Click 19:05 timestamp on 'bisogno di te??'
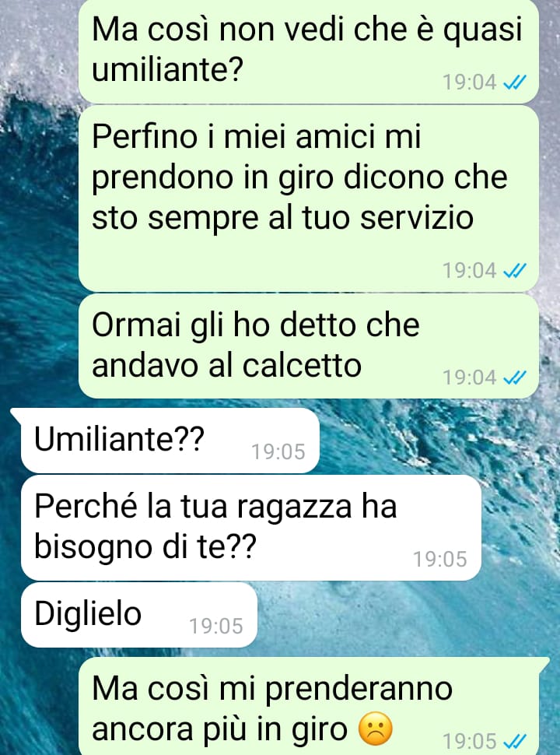The width and height of the screenshot is (560, 755). tap(439, 559)
